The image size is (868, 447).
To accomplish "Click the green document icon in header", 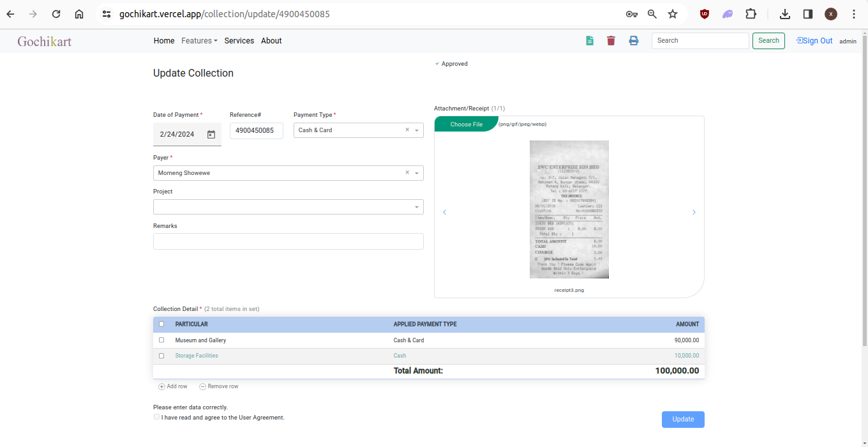I will click(590, 41).
